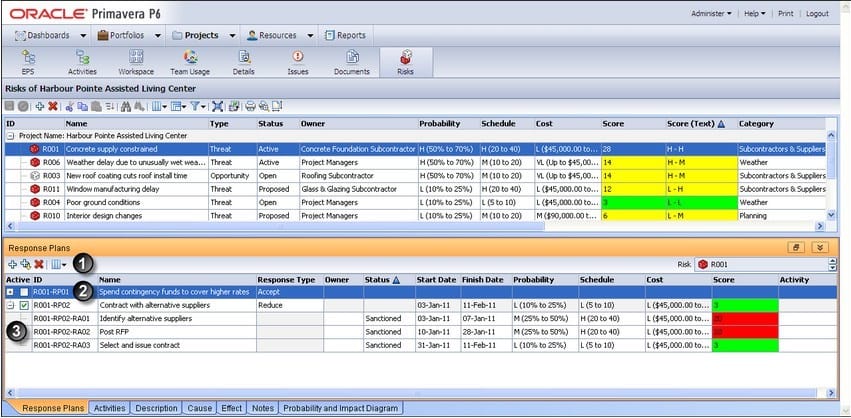Collapse the R001-RP02 response plan row
This screenshot has width=851, height=418.
pos(10,305)
